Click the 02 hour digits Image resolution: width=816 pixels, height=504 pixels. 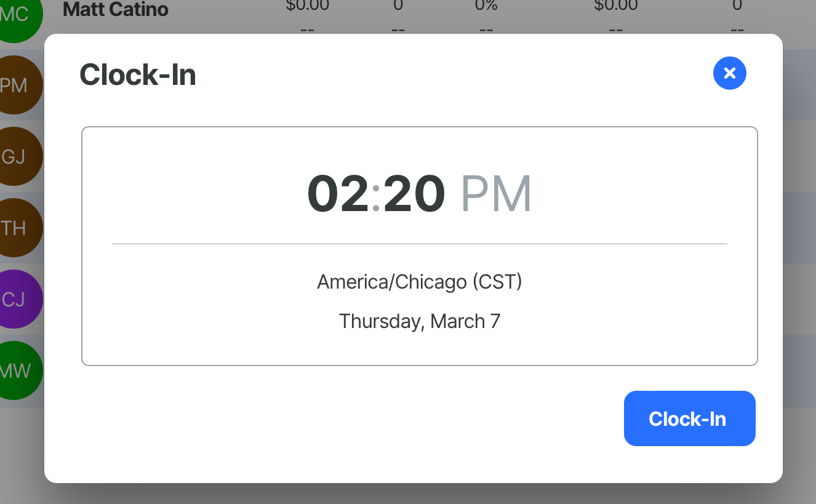point(338,194)
